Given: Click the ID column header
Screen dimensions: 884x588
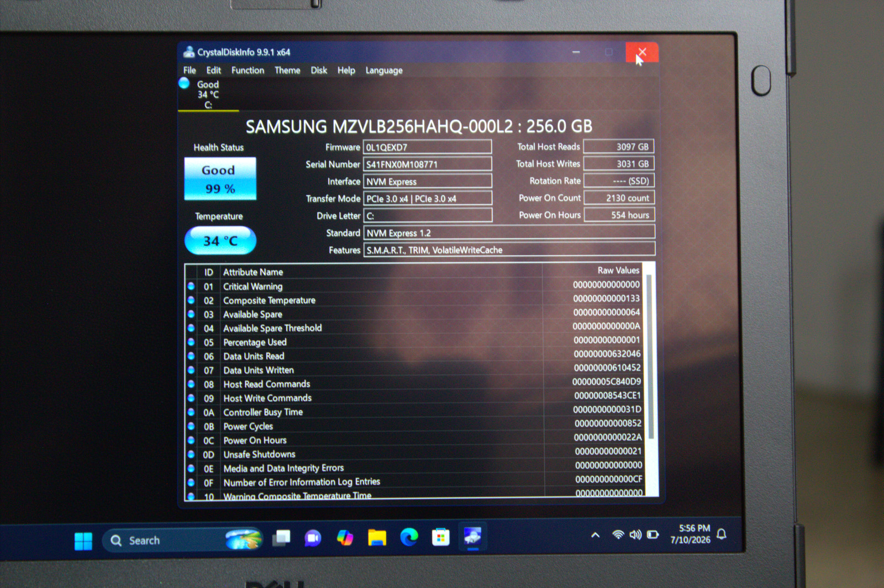Looking at the screenshot, I should pyautogui.click(x=208, y=272).
